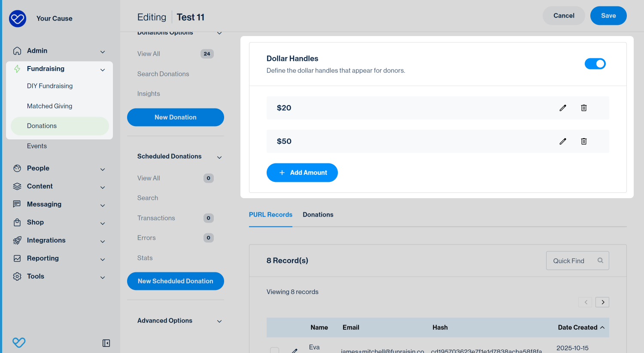Click the "Test 11" title text
The height and width of the screenshot is (353, 644).
point(191,17)
